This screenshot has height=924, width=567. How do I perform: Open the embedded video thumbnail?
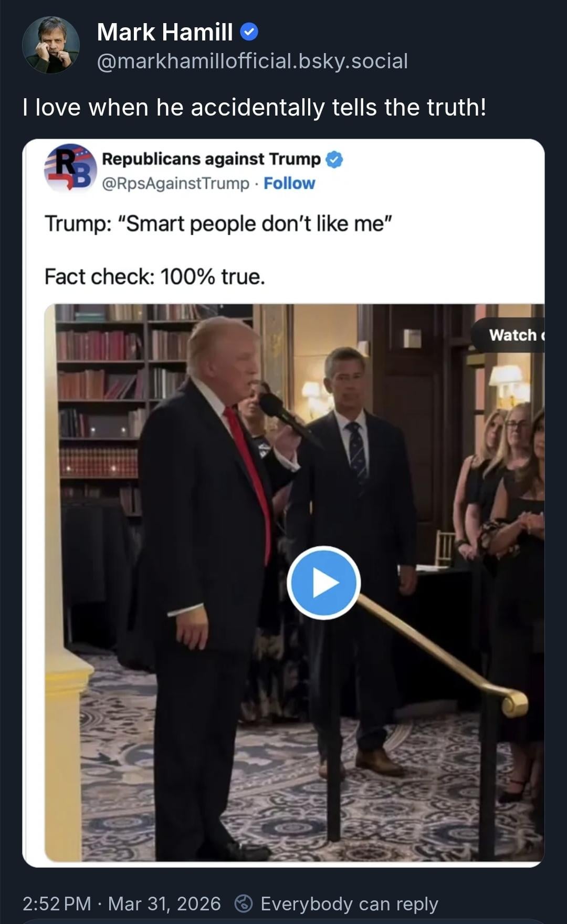[x=295, y=583]
